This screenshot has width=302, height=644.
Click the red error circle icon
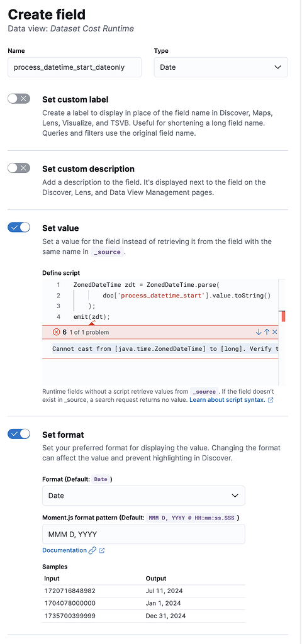point(57,332)
